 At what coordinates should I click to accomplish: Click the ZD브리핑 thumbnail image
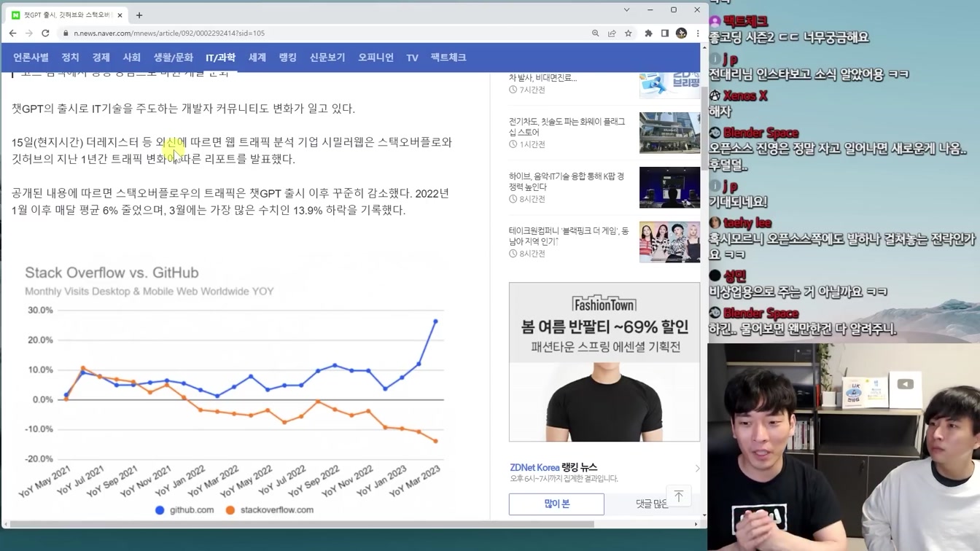pos(669,85)
